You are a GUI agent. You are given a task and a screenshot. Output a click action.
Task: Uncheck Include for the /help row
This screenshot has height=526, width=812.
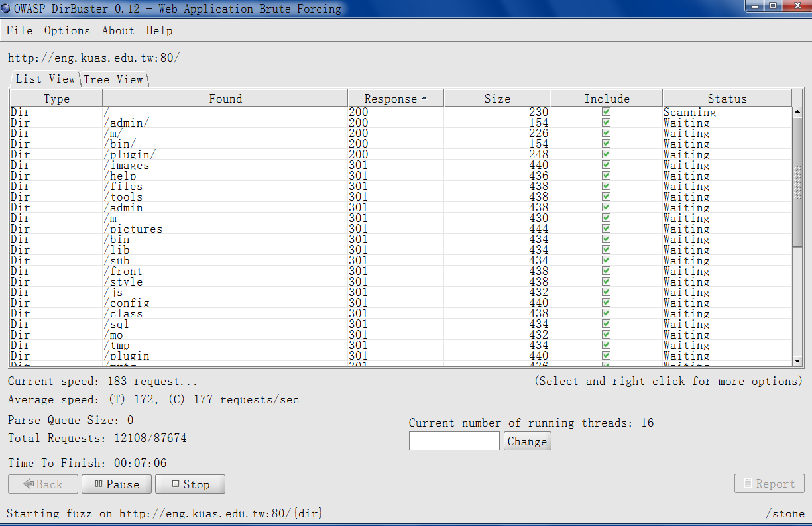(606, 176)
